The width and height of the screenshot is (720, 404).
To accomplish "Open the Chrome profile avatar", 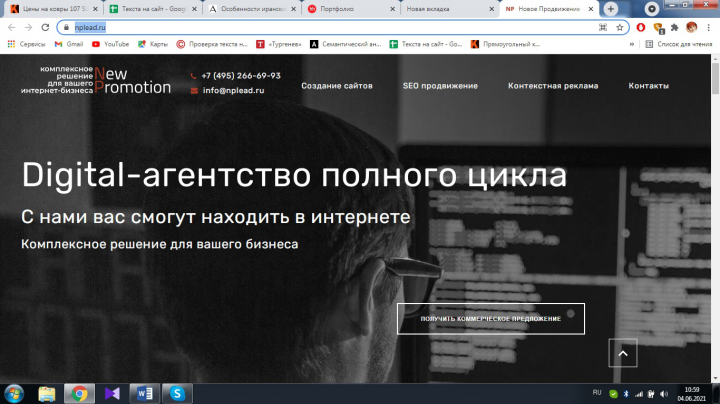I will [692, 28].
